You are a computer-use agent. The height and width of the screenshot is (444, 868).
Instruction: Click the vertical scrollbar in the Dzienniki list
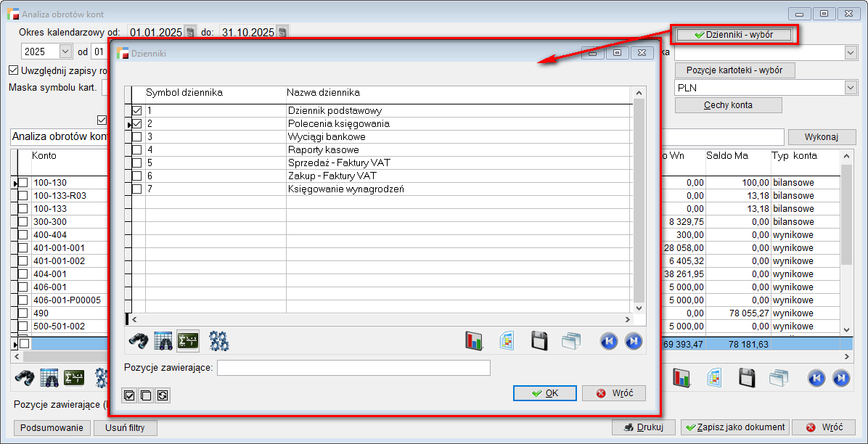tap(639, 203)
